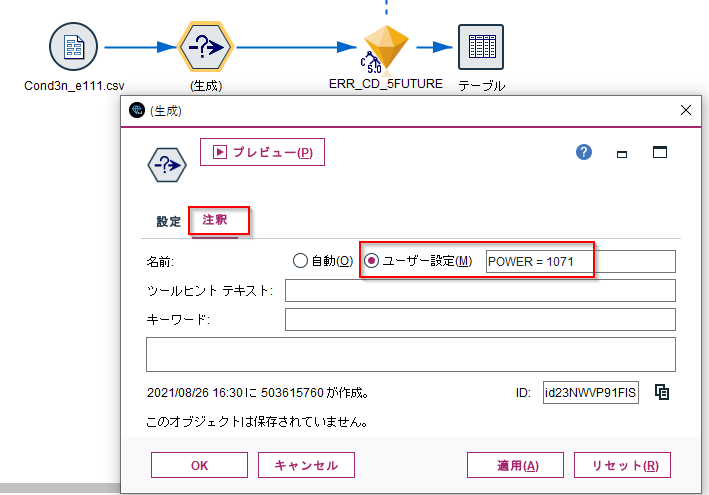The image size is (709, 495).
Task: Click the name field containing POWER = 1071
Action: (x=581, y=261)
